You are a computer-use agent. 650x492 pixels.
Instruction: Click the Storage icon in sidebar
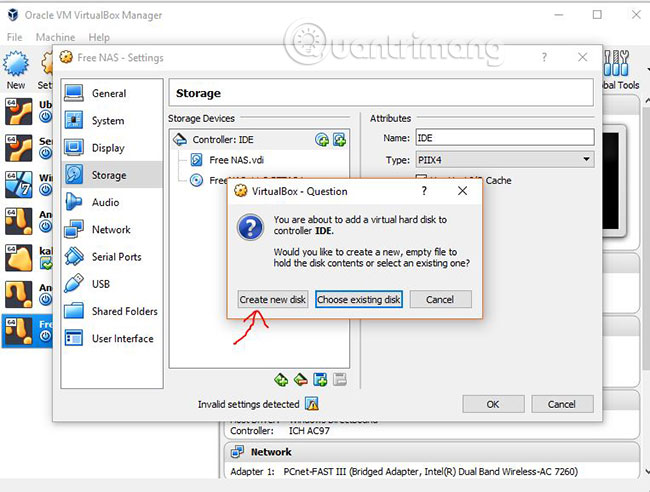(x=74, y=174)
